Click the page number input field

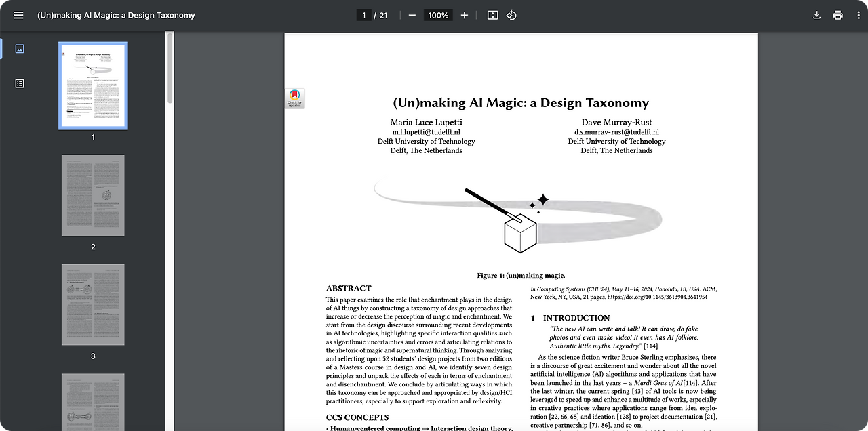364,15
